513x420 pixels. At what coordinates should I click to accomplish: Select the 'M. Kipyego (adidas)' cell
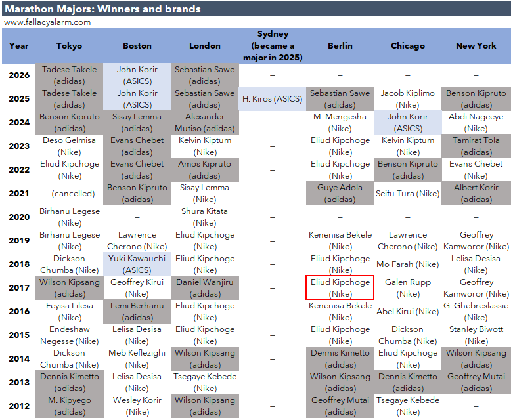pos(70,406)
